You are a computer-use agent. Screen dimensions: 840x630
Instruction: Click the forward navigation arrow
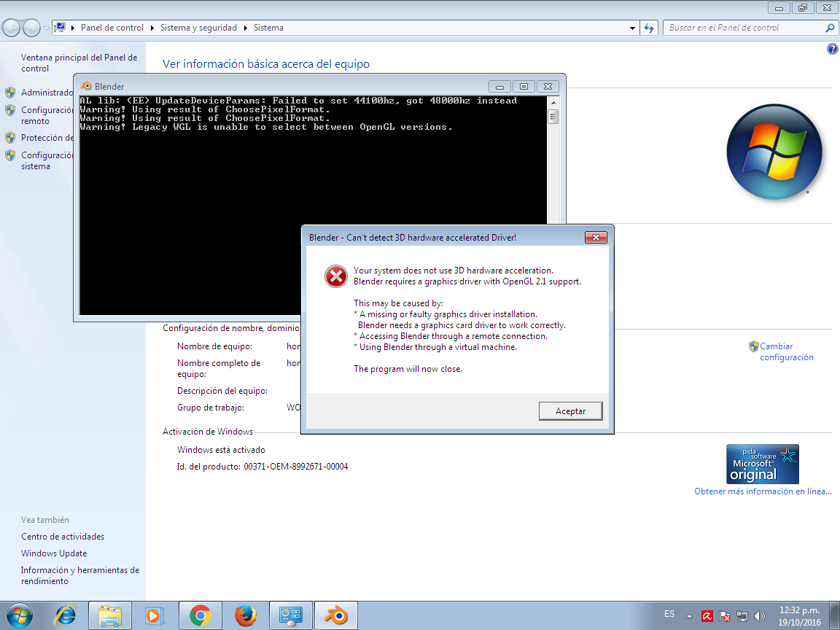(31, 28)
